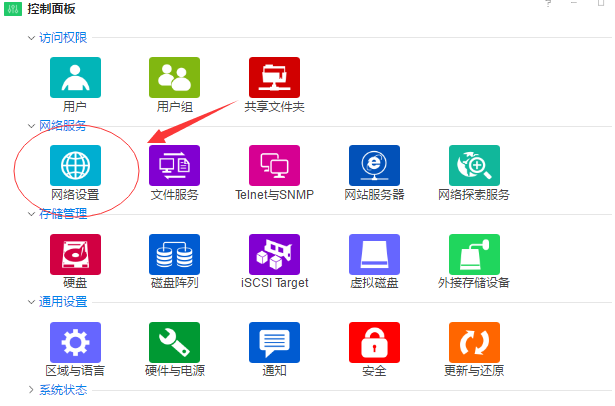
Task: Open the 外接存储设备 external storage icon
Action: [x=474, y=254]
